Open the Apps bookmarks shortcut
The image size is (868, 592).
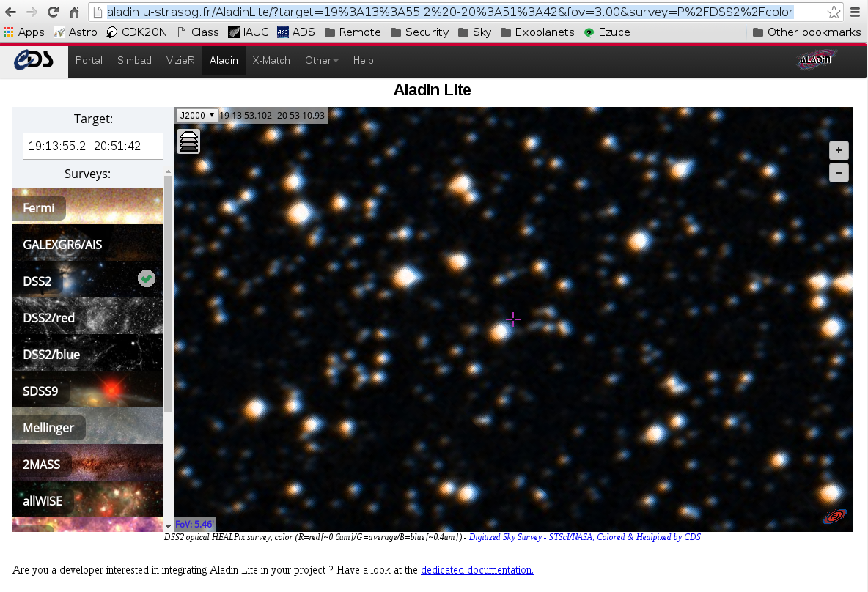tap(23, 32)
